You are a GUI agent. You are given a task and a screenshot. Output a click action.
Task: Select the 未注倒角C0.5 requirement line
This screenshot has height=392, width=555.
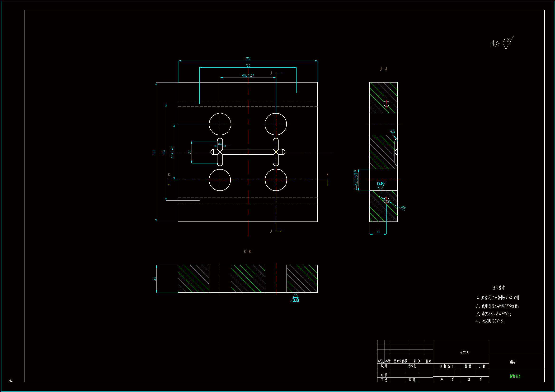490,321
